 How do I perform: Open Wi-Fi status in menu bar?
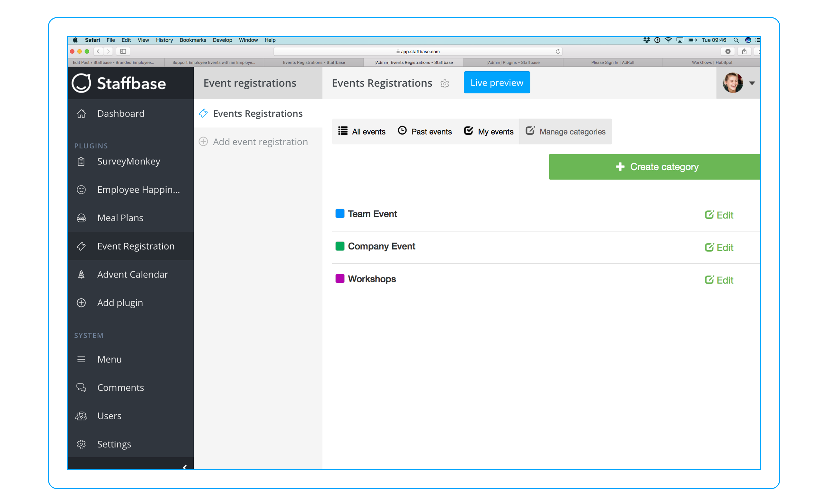tap(668, 40)
